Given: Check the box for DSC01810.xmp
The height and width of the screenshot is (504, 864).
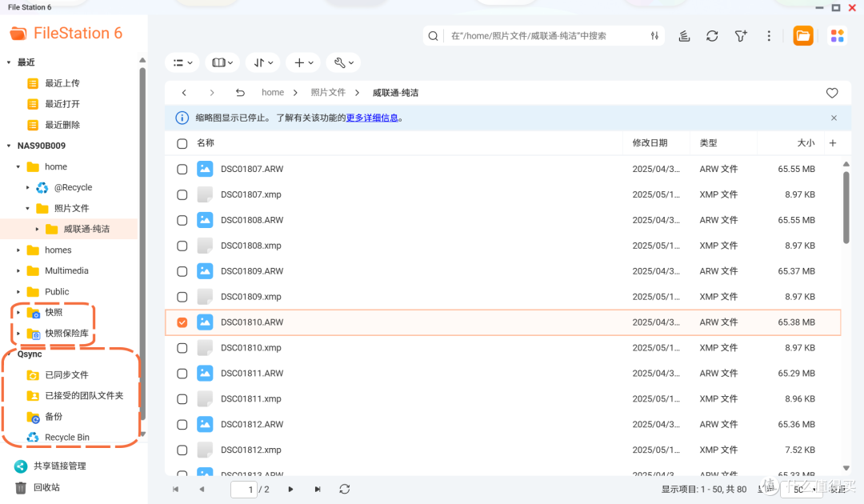Looking at the screenshot, I should [182, 348].
